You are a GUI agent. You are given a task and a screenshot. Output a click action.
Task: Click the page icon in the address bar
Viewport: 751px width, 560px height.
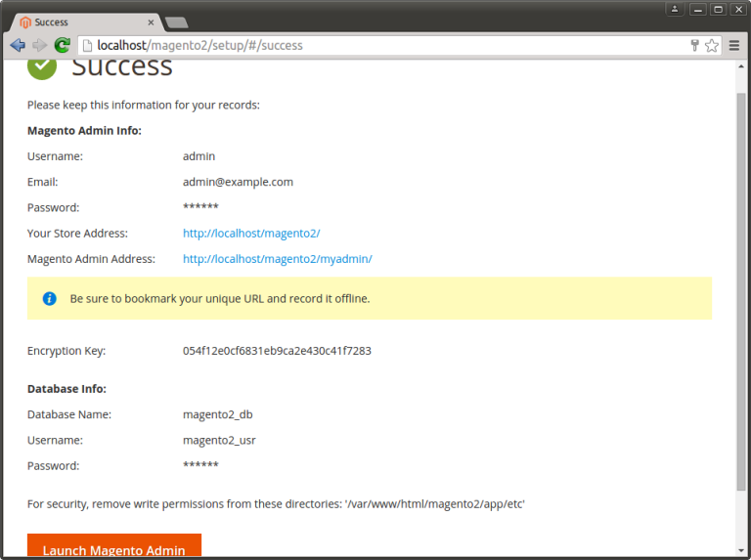point(87,45)
